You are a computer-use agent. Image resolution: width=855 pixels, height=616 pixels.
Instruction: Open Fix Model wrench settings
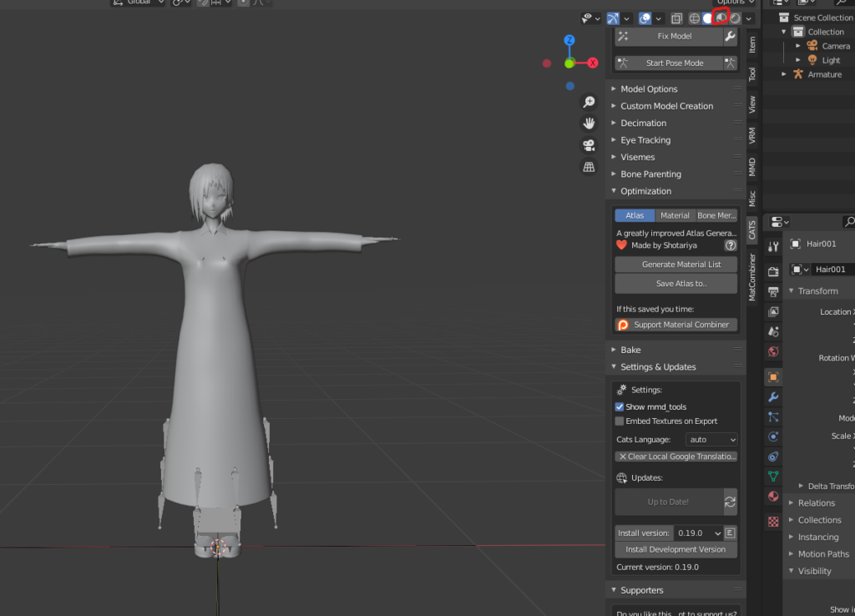730,36
